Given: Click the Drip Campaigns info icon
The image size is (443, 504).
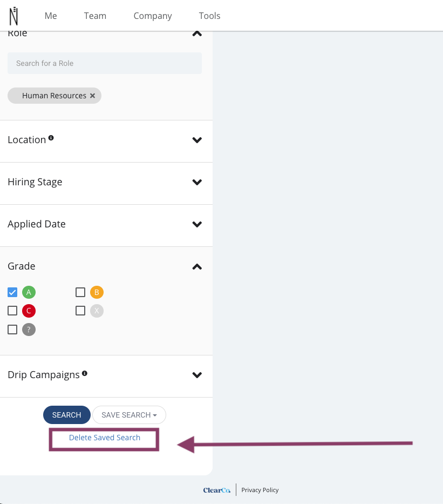Looking at the screenshot, I should (84, 373).
